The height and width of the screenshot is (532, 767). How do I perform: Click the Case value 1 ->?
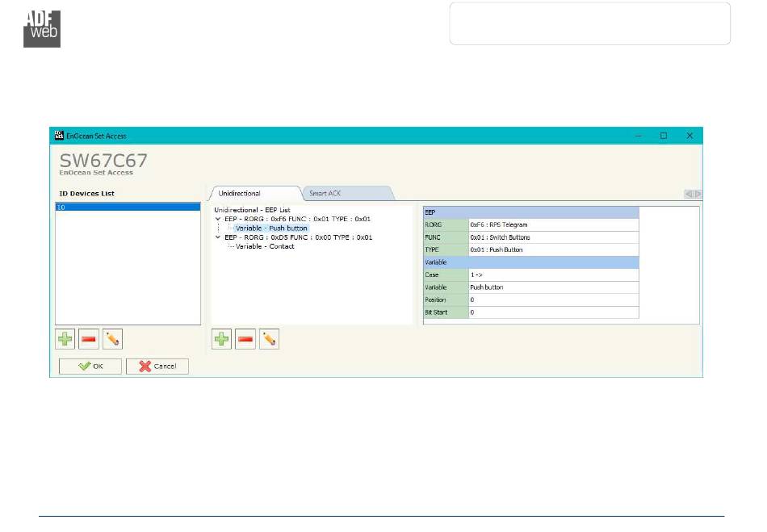point(553,274)
